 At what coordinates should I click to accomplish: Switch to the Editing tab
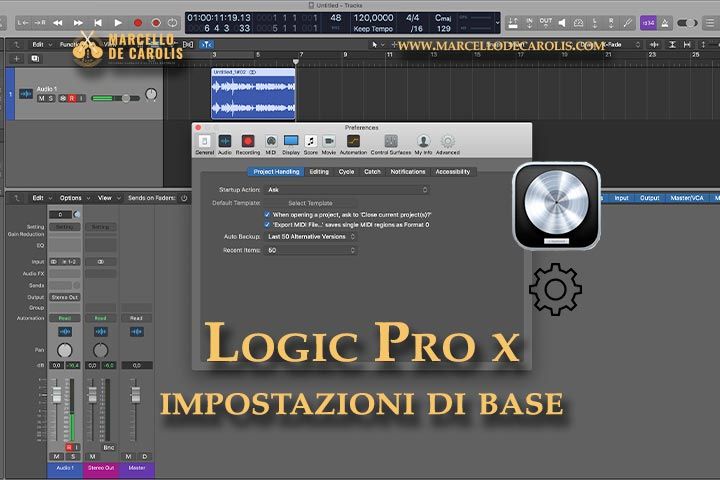pyautogui.click(x=319, y=172)
